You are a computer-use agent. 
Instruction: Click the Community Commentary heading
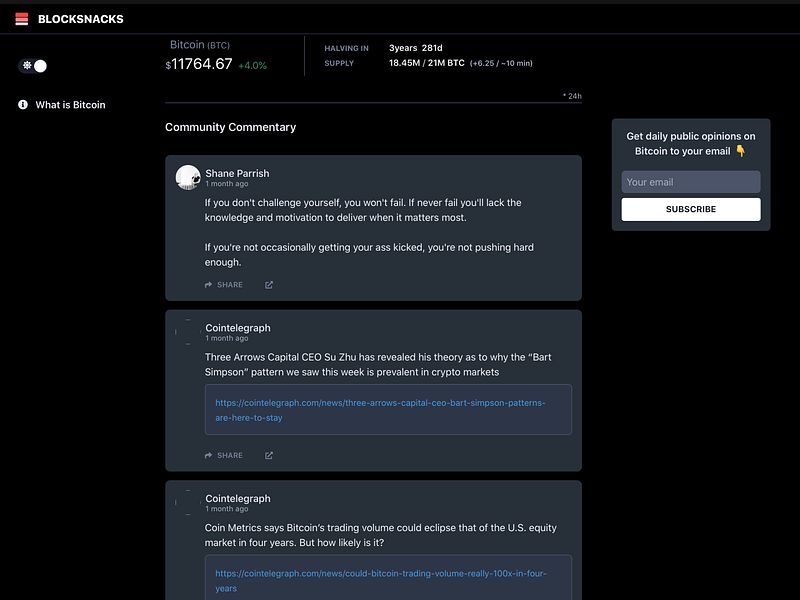[230, 127]
